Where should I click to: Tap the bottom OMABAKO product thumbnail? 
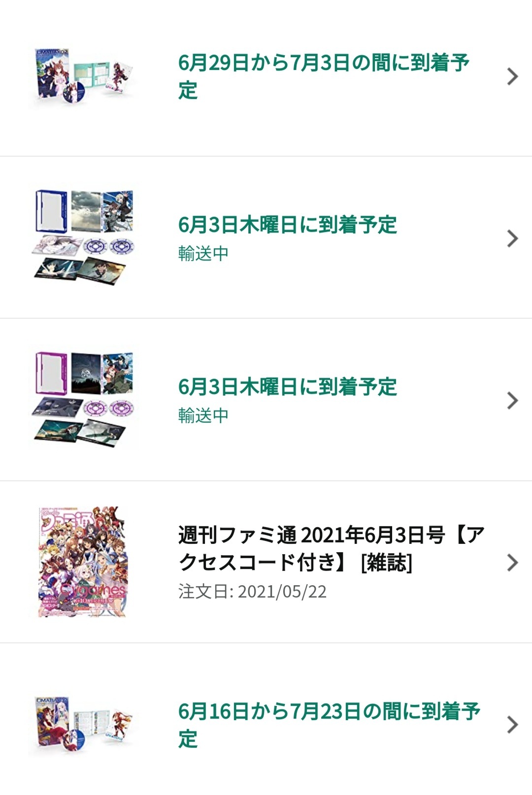[82, 724]
